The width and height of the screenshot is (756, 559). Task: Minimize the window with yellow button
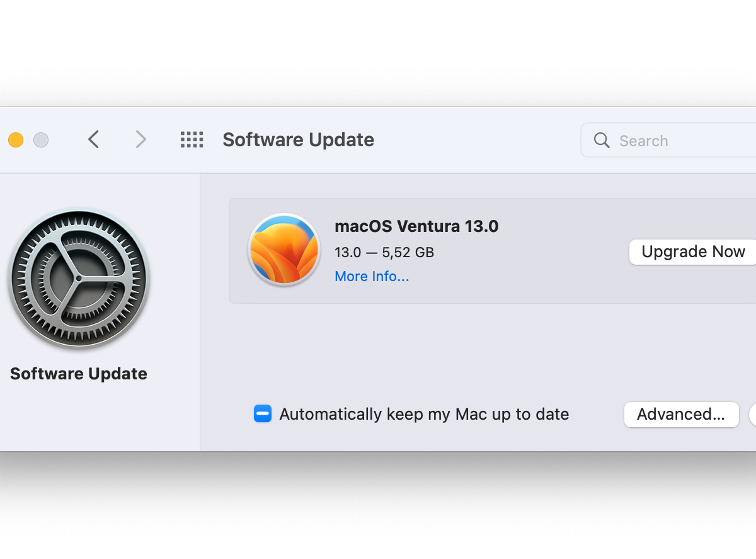point(16,140)
